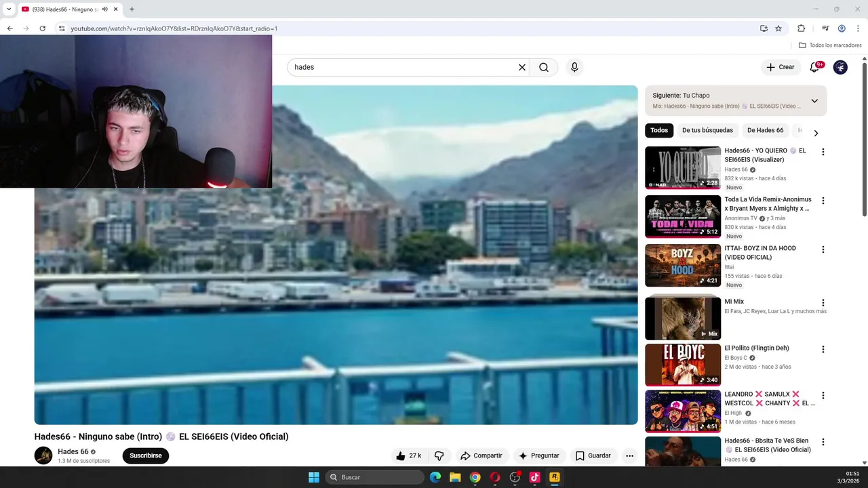868x488 pixels.
Task: Open Bbsita Te VeS Bien video title
Action: (x=768, y=445)
